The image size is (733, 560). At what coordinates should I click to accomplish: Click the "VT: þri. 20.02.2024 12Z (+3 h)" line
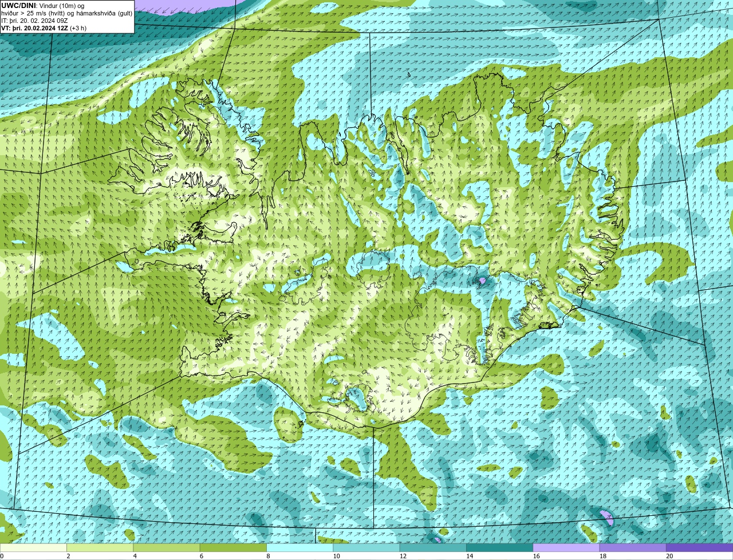(x=44, y=28)
